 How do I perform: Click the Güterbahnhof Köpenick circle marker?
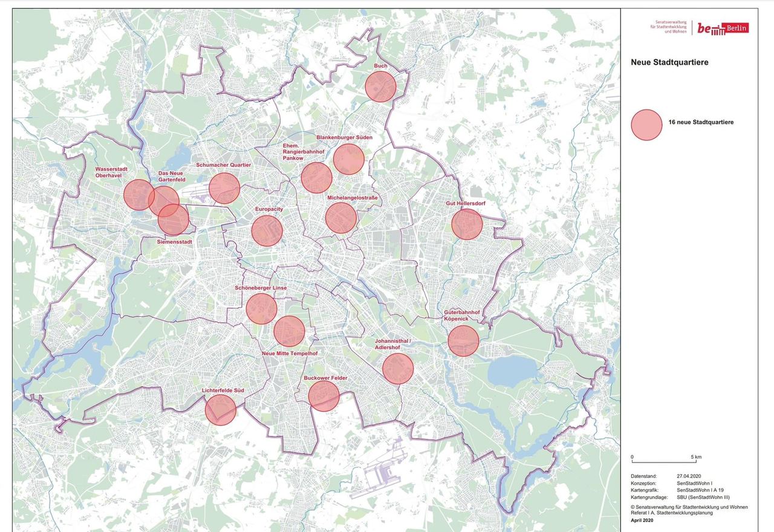coord(463,341)
